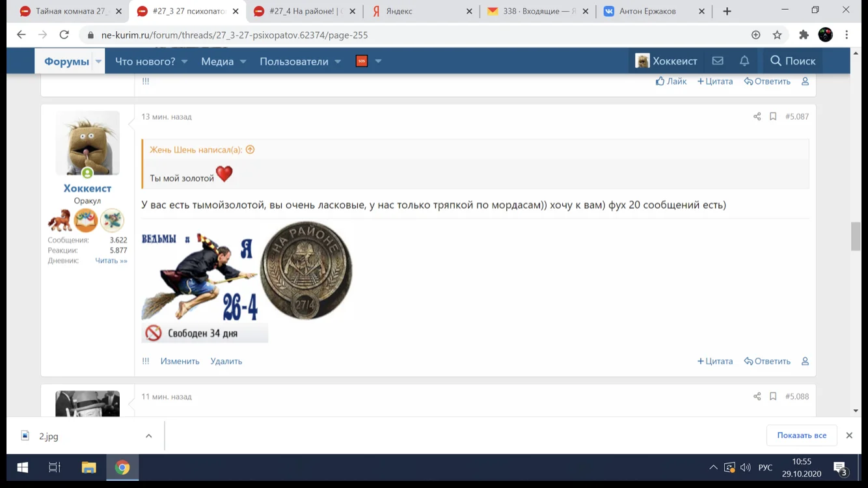Click the scrollbar down arrow
The width and height of the screenshot is (868, 488).
pyautogui.click(x=856, y=411)
